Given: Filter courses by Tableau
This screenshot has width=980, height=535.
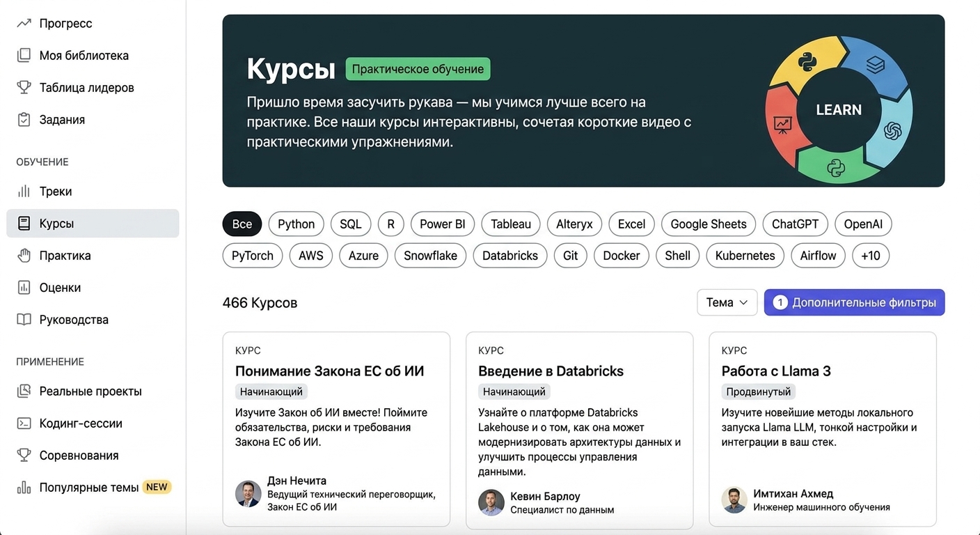Looking at the screenshot, I should tap(511, 224).
